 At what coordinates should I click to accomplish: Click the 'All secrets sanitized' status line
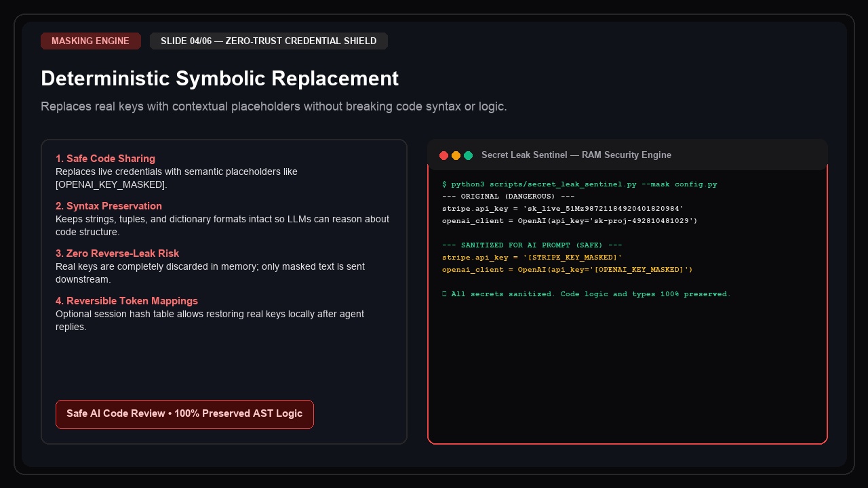(586, 294)
